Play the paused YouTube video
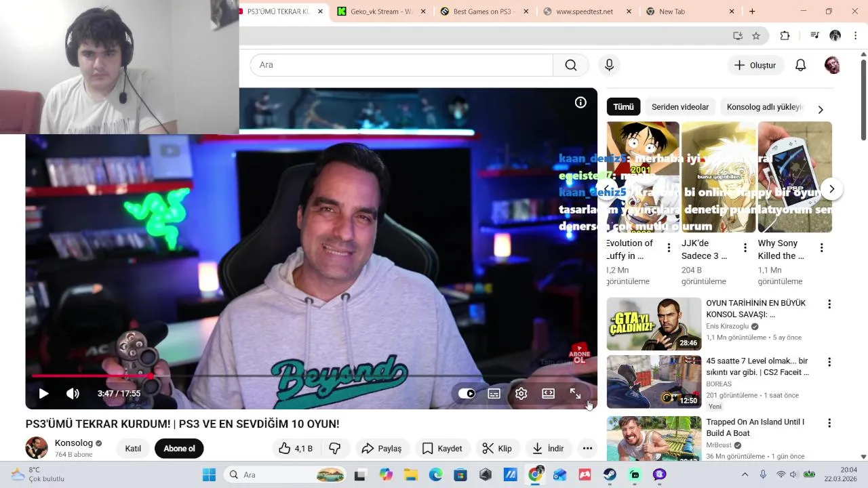The width and height of the screenshot is (868, 488). [43, 394]
